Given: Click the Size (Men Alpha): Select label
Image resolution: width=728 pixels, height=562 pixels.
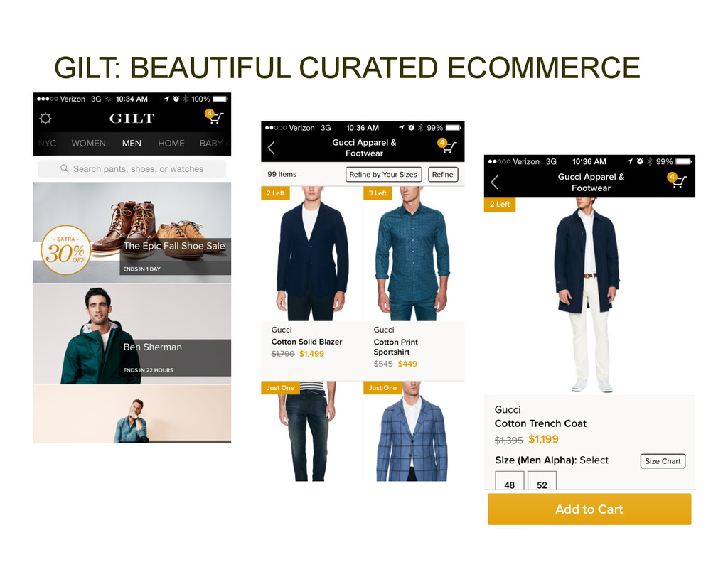Looking at the screenshot, I should pos(552,460).
